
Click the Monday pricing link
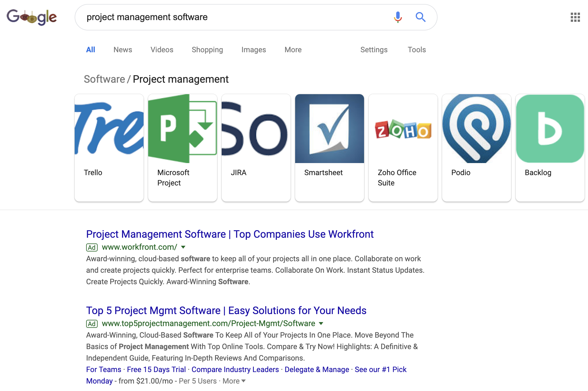point(99,381)
